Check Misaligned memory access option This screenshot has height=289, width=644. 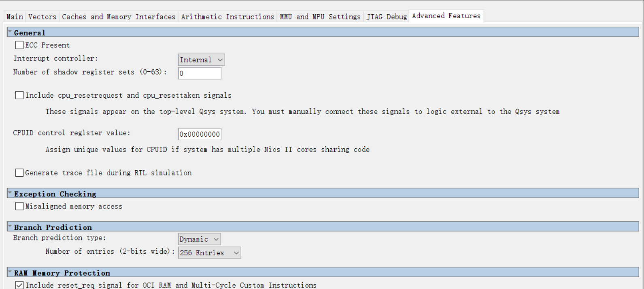tap(19, 206)
